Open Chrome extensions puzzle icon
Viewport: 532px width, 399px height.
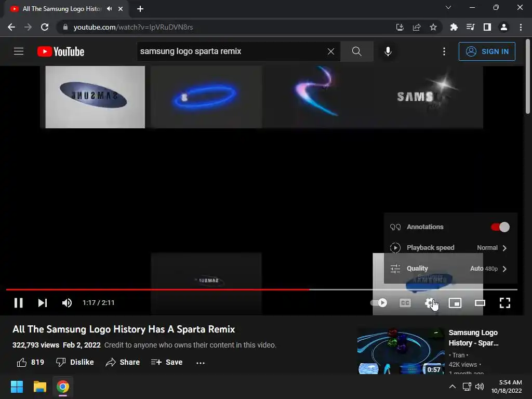click(x=454, y=27)
